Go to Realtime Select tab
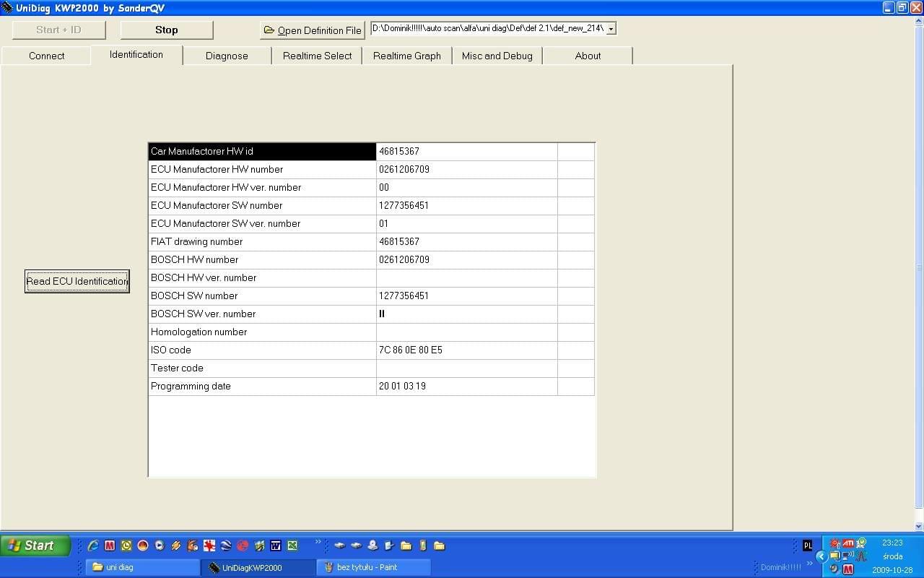924x578 pixels. click(x=317, y=56)
